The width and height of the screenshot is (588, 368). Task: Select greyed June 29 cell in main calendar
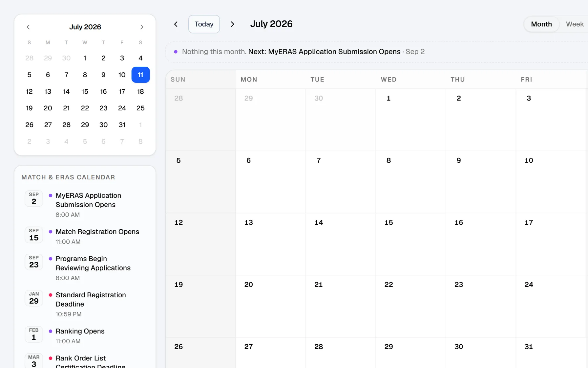[271, 120]
